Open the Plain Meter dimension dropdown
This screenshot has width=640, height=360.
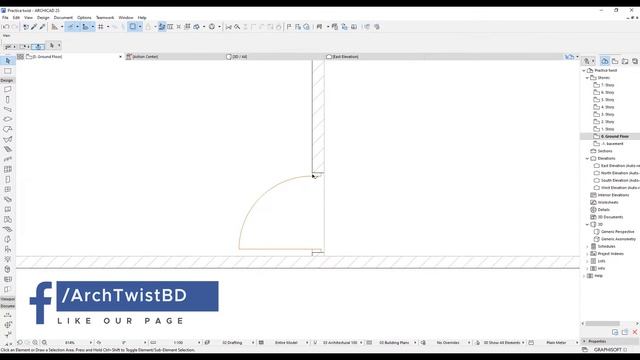tap(577, 343)
